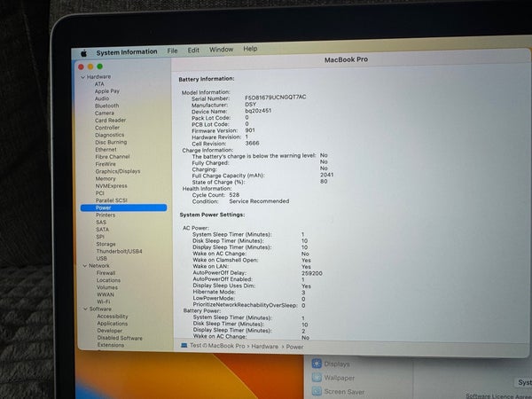
Task: Collapse the Software section
Action: click(x=85, y=309)
